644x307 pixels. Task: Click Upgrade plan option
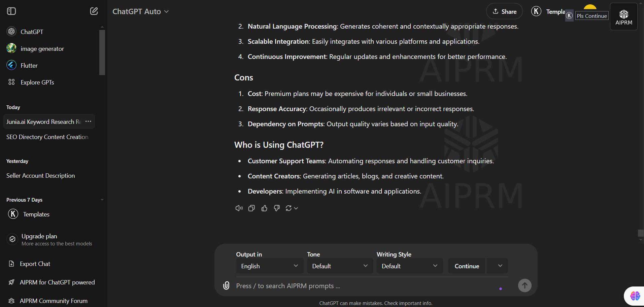pos(49,239)
